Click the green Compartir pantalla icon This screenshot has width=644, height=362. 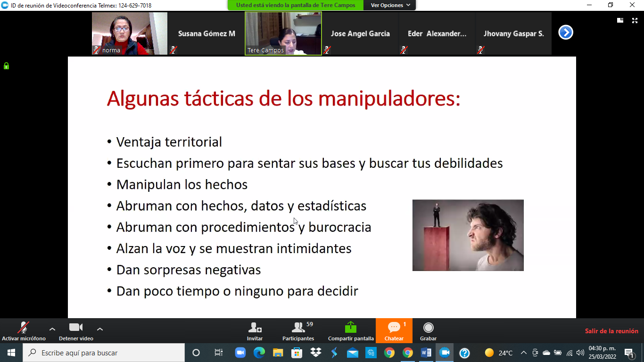point(351,328)
